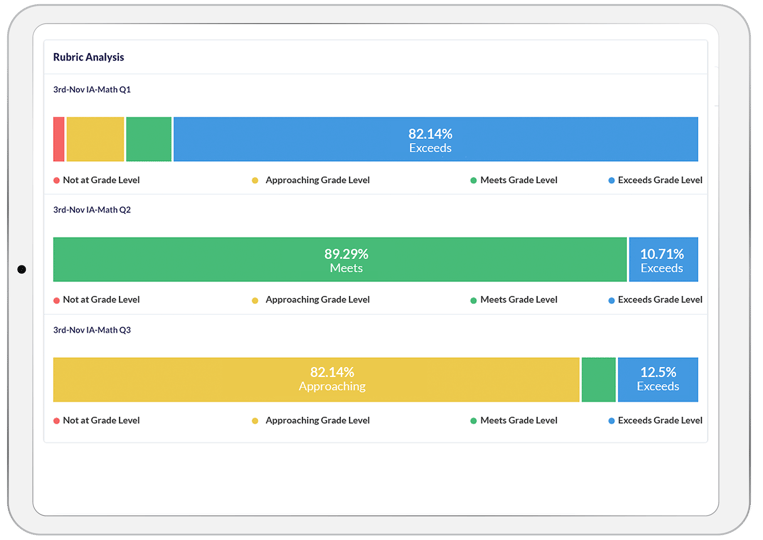
Task: Click the green legend dot under the Q3 bar
Action: pos(473,421)
